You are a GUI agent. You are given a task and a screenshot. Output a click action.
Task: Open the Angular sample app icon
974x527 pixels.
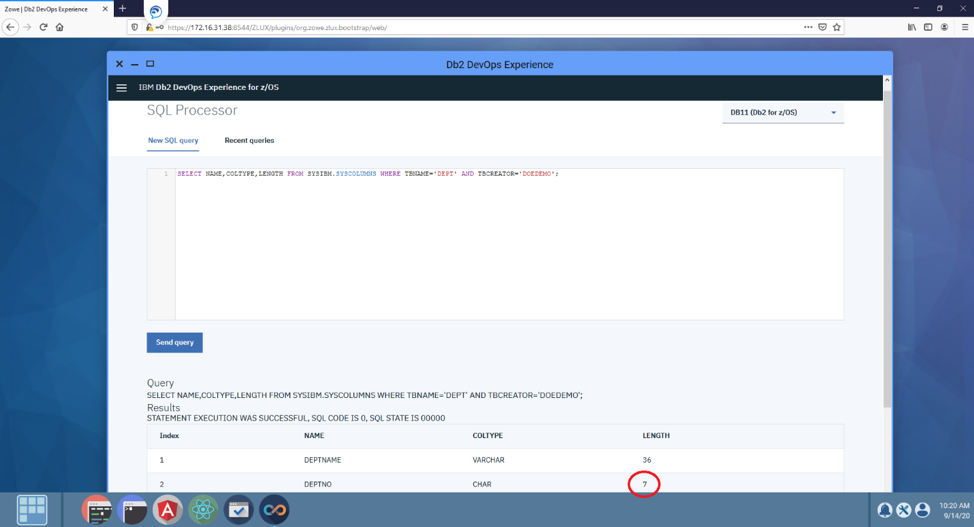pos(167,510)
